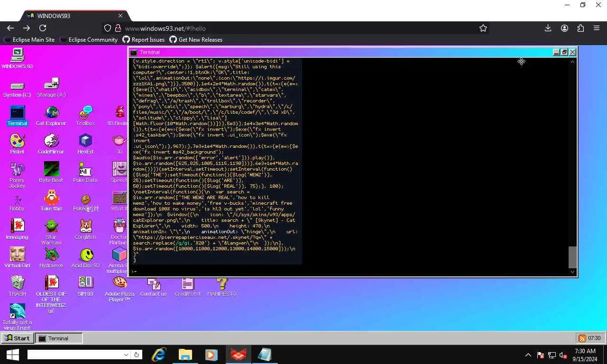Viewport: 607px width, 364px height.
Task: Open the WINDOWS 93 desktop icon
Action: (x=17, y=59)
